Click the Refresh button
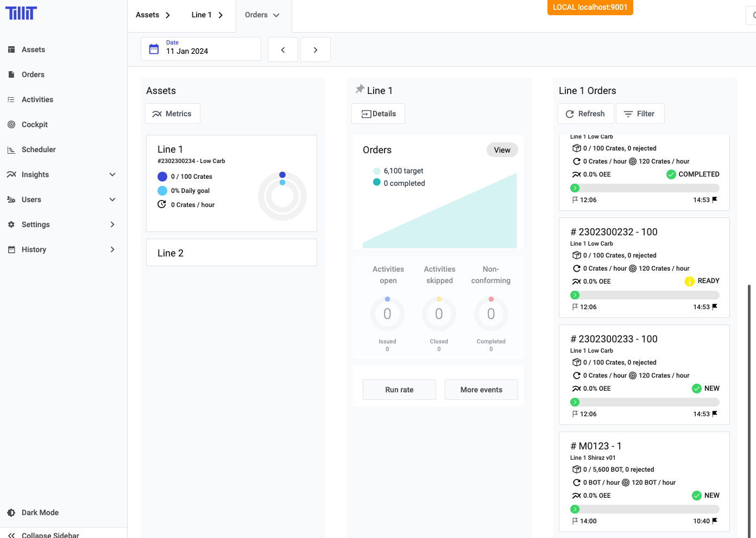Image resolution: width=756 pixels, height=538 pixels. tap(585, 114)
